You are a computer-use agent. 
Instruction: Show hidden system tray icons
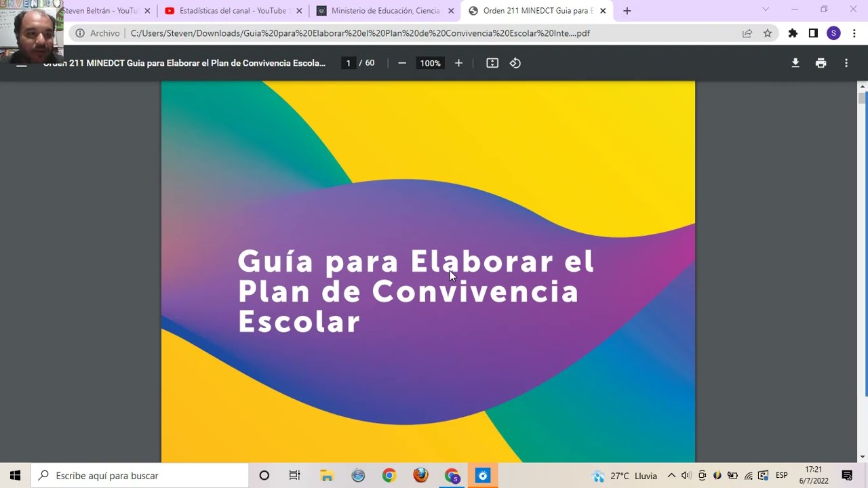(671, 476)
